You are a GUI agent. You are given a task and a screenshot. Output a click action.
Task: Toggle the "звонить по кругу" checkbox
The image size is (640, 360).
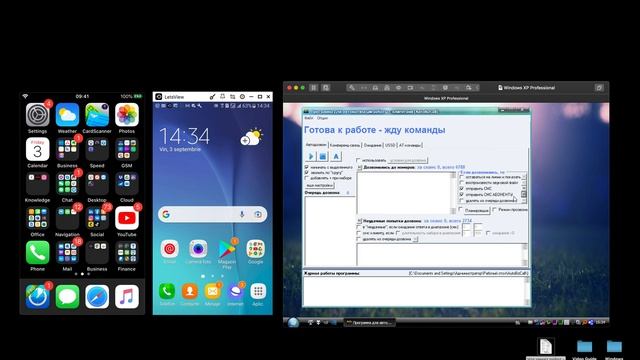(307, 173)
